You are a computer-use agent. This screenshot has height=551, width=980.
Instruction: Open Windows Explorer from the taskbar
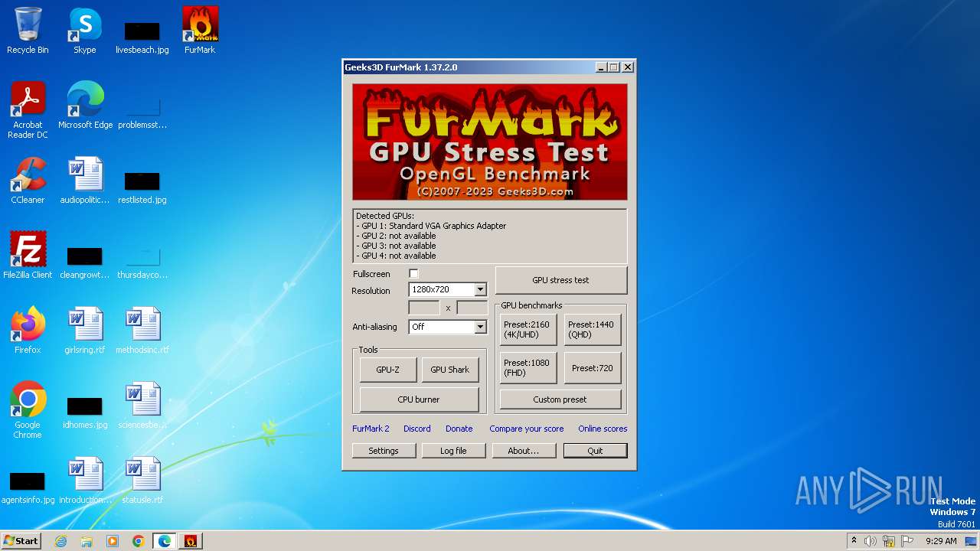[87, 541]
